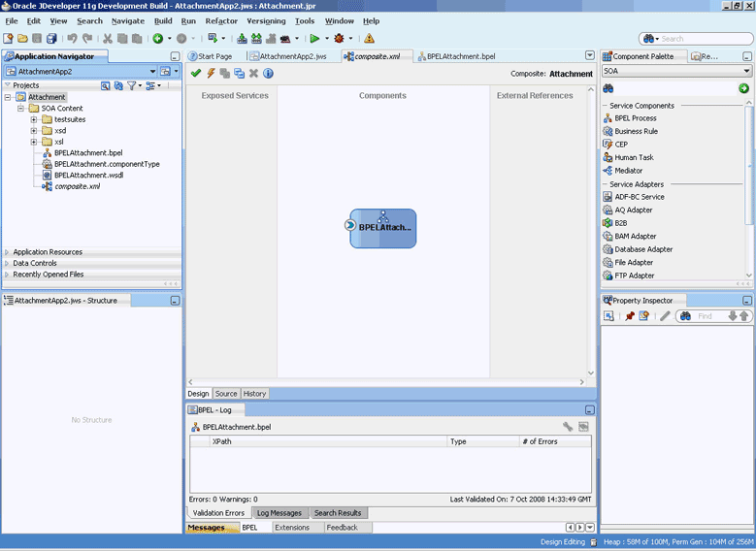
Task: Open the Refactor menu
Action: pyautogui.click(x=221, y=20)
